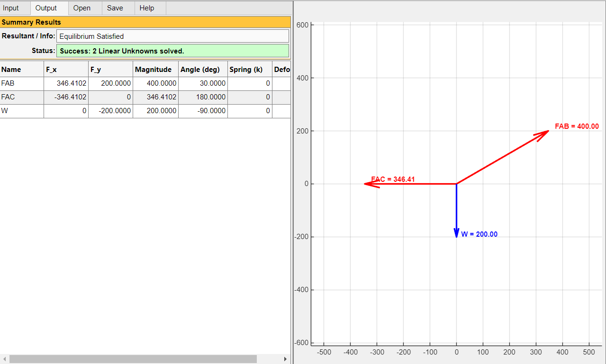Click the F_y column header
Image resolution: width=606 pixels, height=364 pixels.
point(110,69)
